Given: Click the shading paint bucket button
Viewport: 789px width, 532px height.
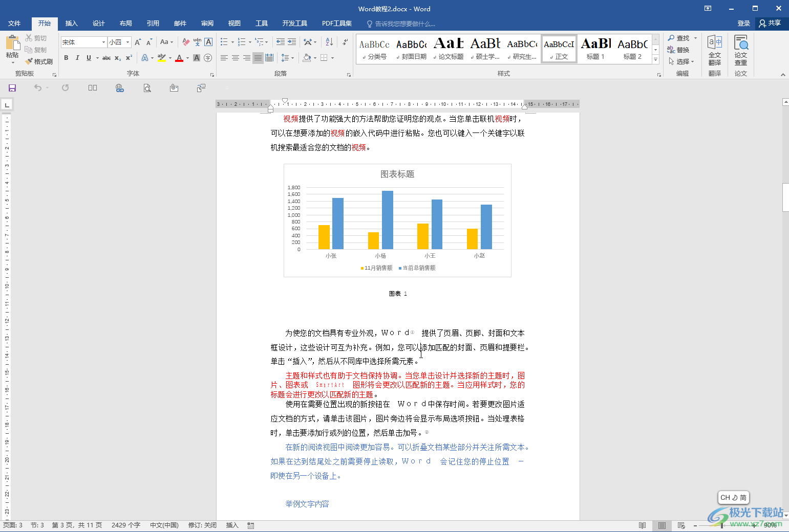Looking at the screenshot, I should (307, 58).
